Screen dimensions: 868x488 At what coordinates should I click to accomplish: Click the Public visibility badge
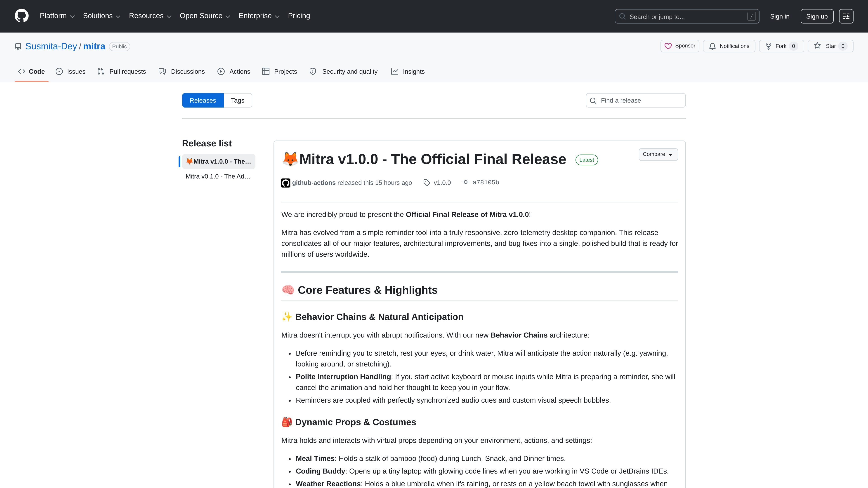coord(119,47)
